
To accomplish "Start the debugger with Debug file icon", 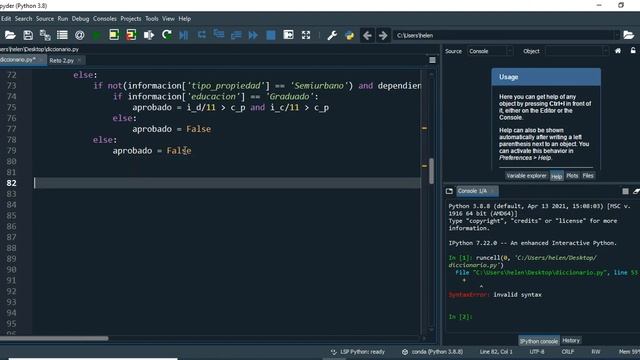I will click(x=184, y=35).
